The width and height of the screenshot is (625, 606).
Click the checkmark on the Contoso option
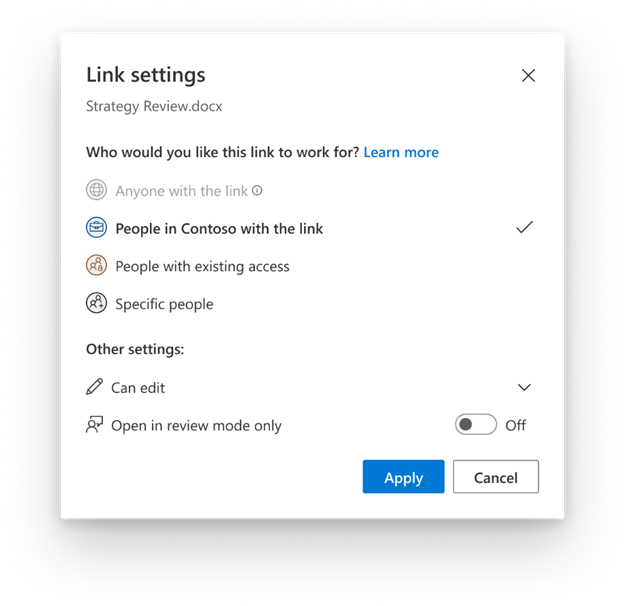[x=524, y=228]
